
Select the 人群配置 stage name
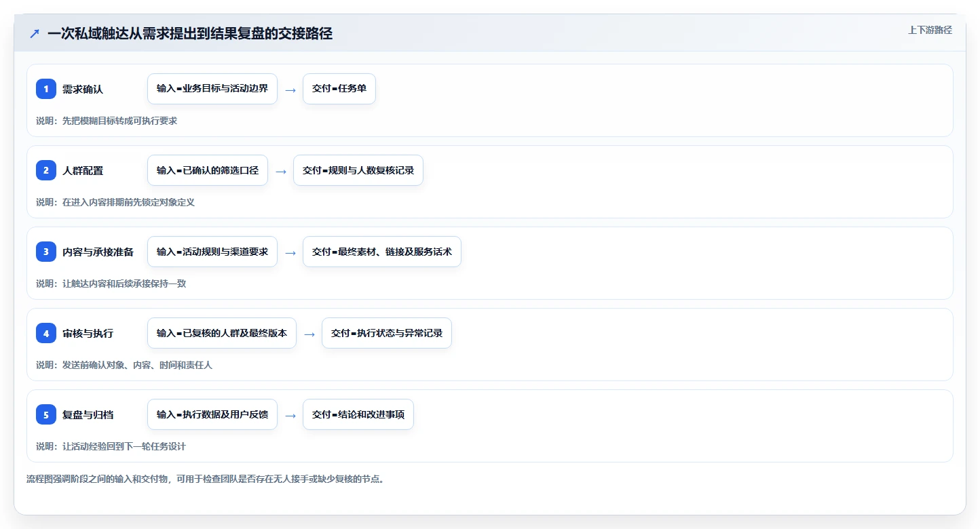point(83,170)
